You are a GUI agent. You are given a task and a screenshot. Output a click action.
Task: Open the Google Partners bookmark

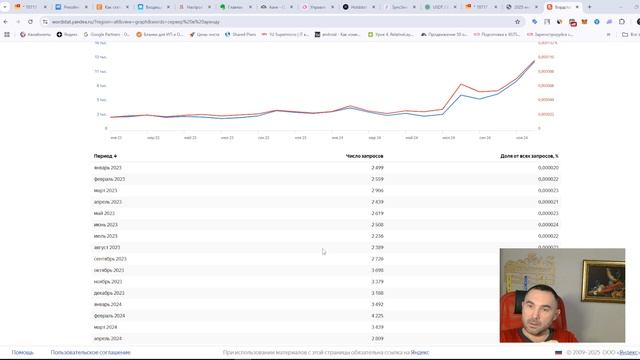107,35
